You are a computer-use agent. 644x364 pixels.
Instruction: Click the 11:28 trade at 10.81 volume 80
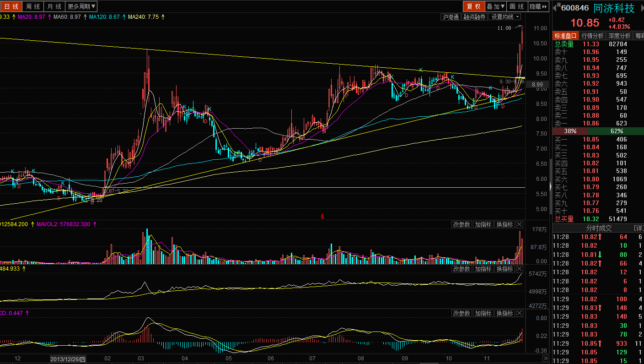click(598, 255)
